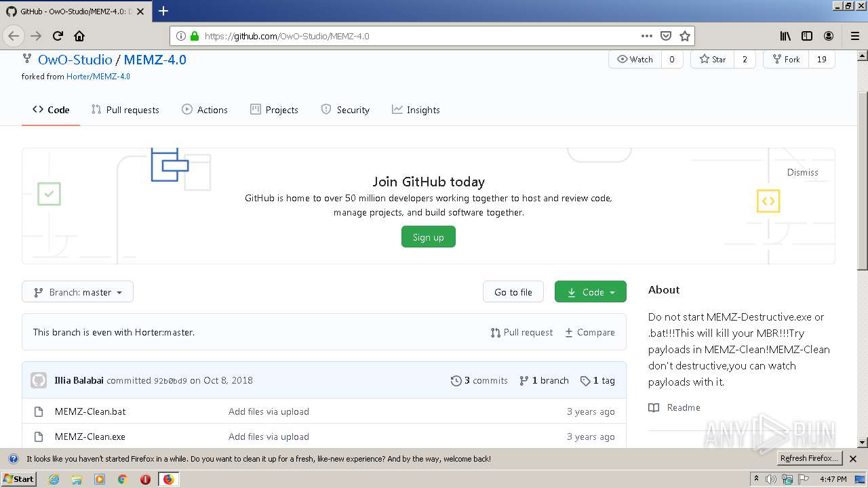Fork the repository
This screenshot has width=868, height=488.
coord(786,59)
